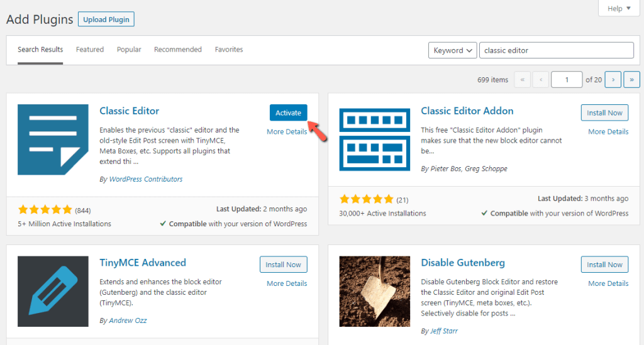Click the Add Plugins page heading
This screenshot has height=345, width=644.
pyautogui.click(x=40, y=19)
